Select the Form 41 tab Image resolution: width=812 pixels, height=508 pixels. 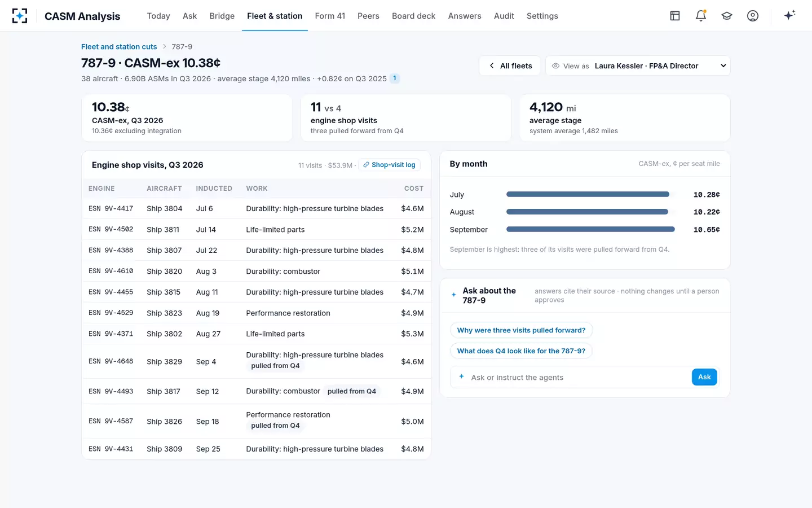click(x=330, y=16)
